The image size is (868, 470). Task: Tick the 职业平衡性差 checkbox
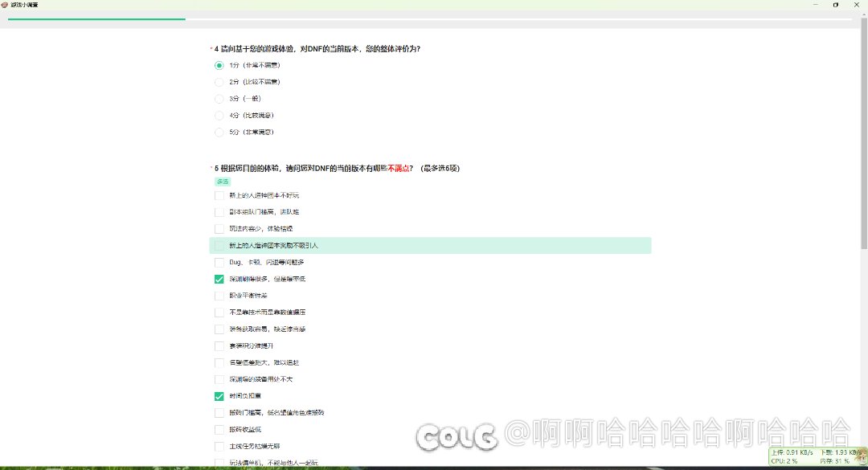coord(219,296)
